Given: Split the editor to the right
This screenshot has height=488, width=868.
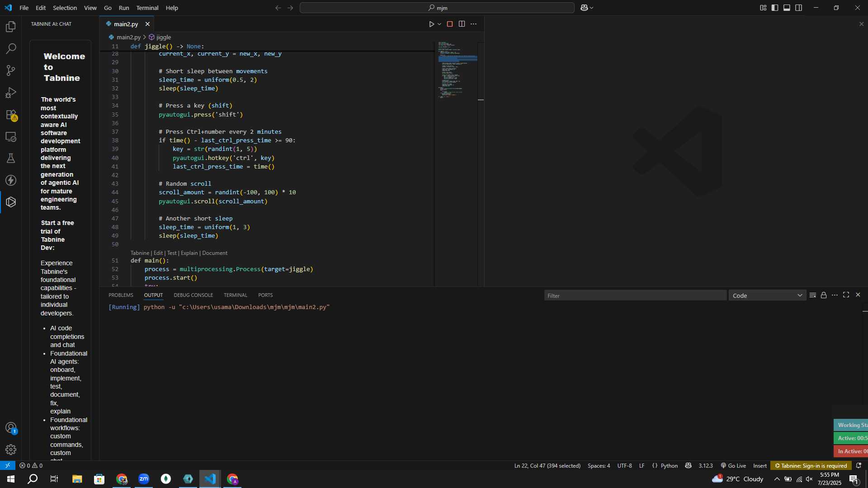Looking at the screenshot, I should [462, 24].
